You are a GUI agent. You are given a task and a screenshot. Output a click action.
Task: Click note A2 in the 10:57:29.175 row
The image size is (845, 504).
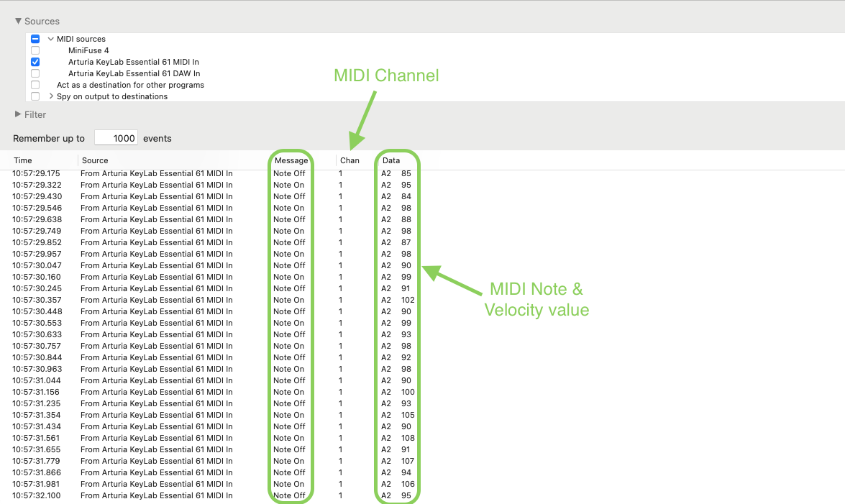pos(386,173)
